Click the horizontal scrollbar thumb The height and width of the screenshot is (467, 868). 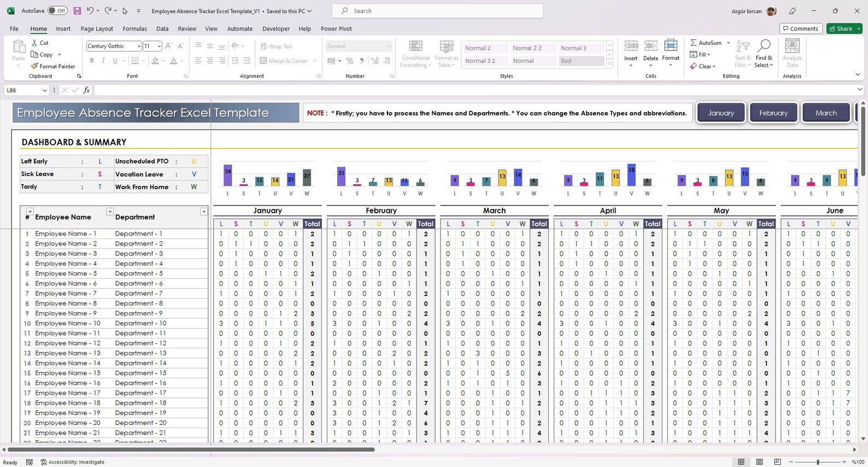[x=191, y=450]
